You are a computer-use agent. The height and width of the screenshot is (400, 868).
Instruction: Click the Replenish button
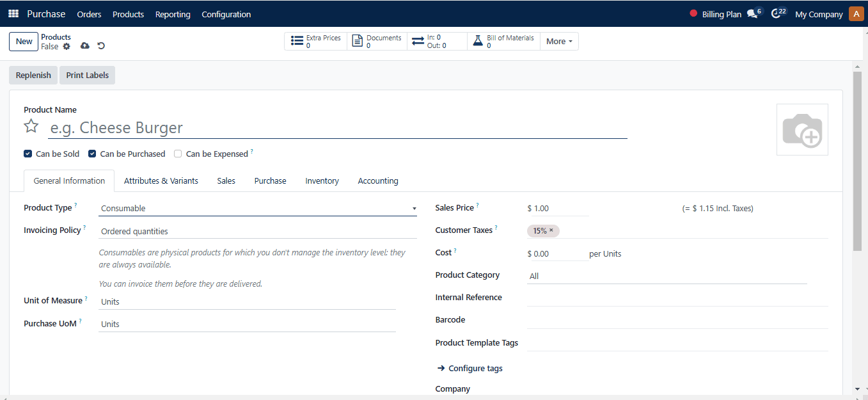coord(33,75)
